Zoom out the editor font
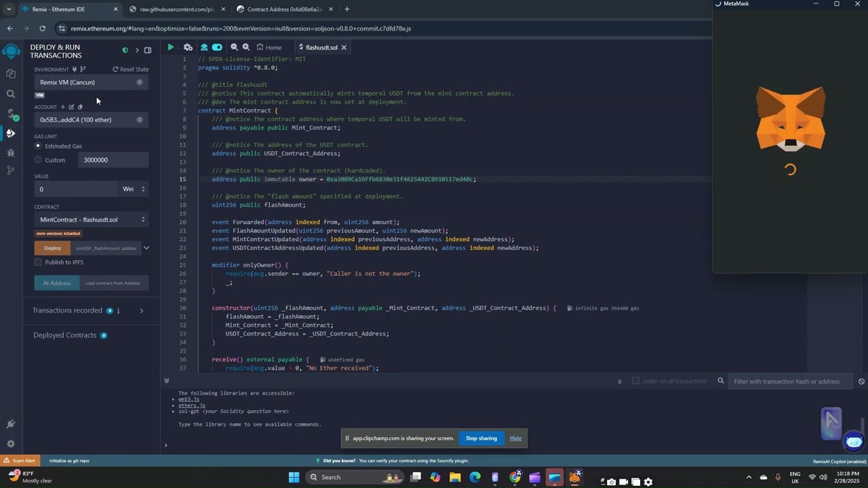Image resolution: width=868 pixels, height=488 pixels. coord(234,47)
